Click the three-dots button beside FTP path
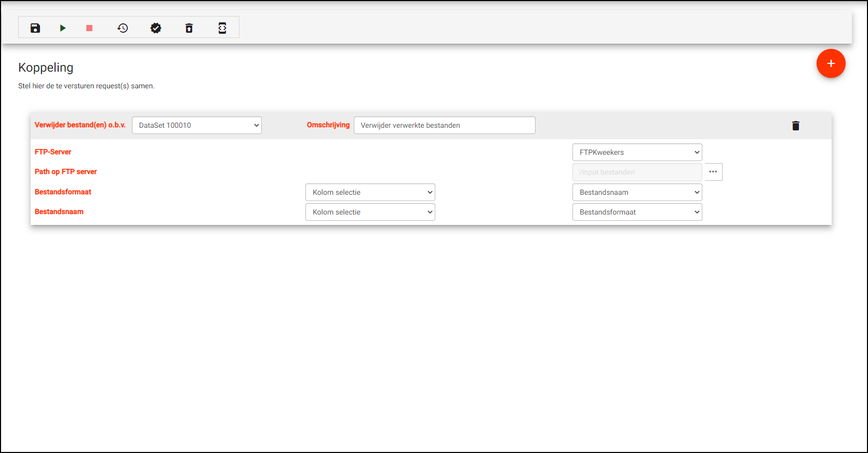The height and width of the screenshot is (453, 868). click(x=713, y=172)
